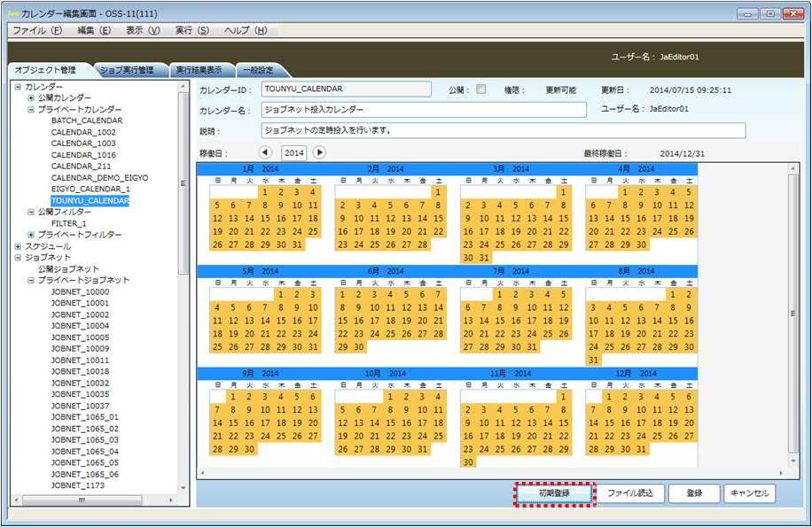Click the カレンダー名 input field
The width and height of the screenshot is (812, 527).
point(424,110)
